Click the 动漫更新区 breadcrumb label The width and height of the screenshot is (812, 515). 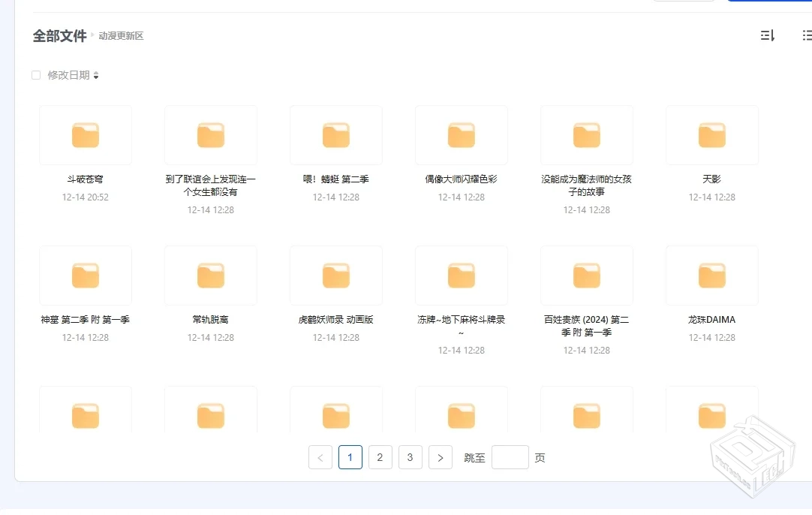coord(120,35)
